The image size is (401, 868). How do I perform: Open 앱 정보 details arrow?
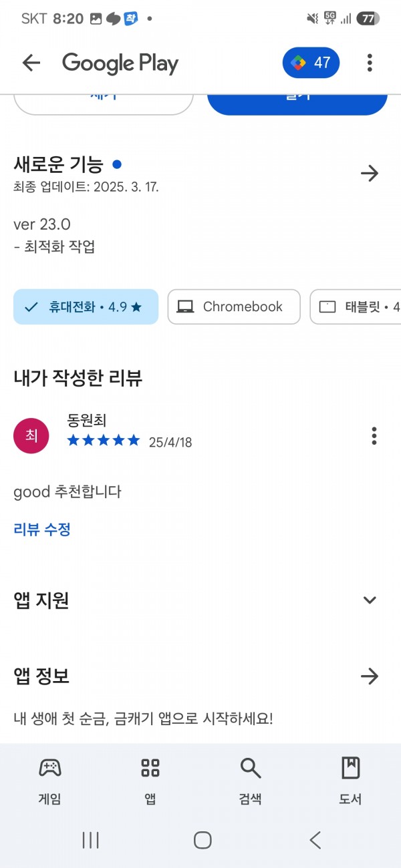[x=370, y=676]
